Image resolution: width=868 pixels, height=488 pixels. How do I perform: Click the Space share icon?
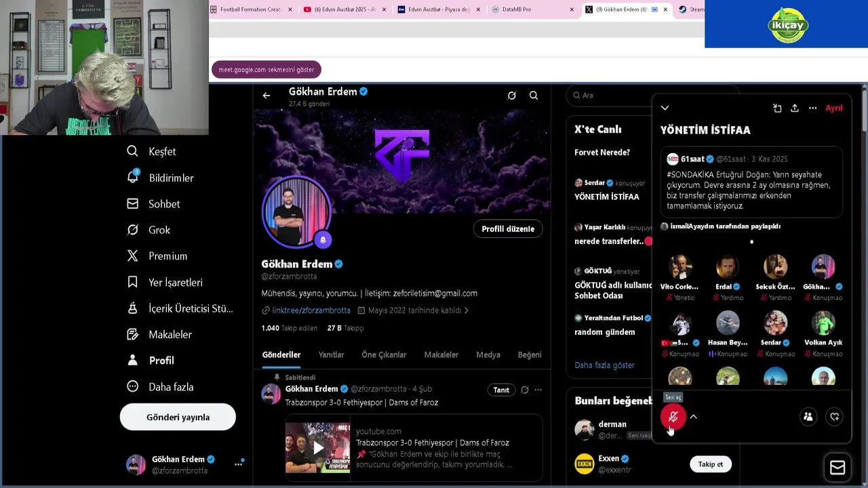(x=795, y=108)
